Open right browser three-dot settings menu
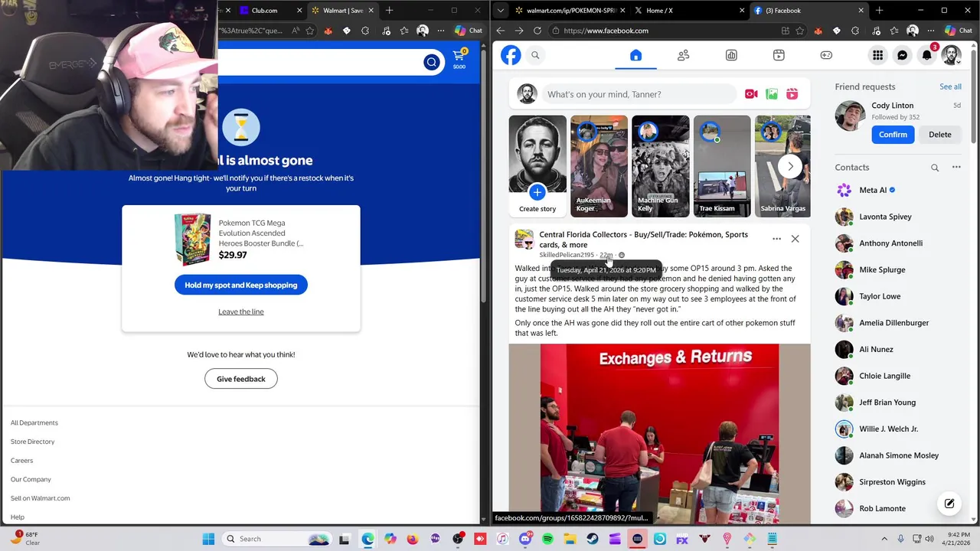This screenshot has height=551, width=980. point(930,31)
